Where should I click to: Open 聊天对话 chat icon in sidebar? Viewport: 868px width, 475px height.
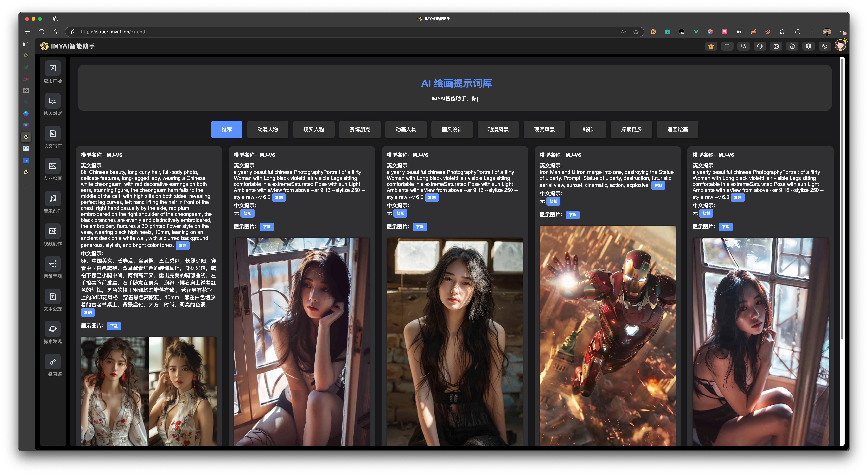tap(53, 101)
